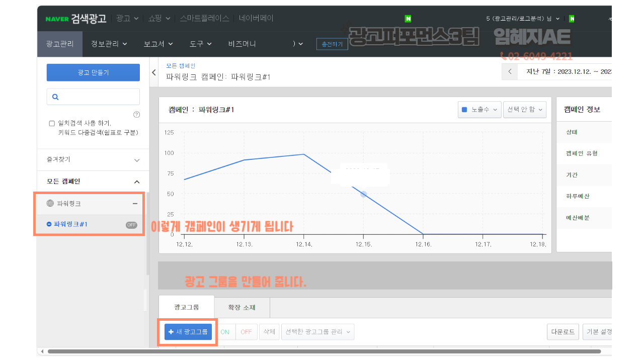Viewport: 644px width, 362px height.
Task: Click the 충전하기 button
Action: point(332,44)
